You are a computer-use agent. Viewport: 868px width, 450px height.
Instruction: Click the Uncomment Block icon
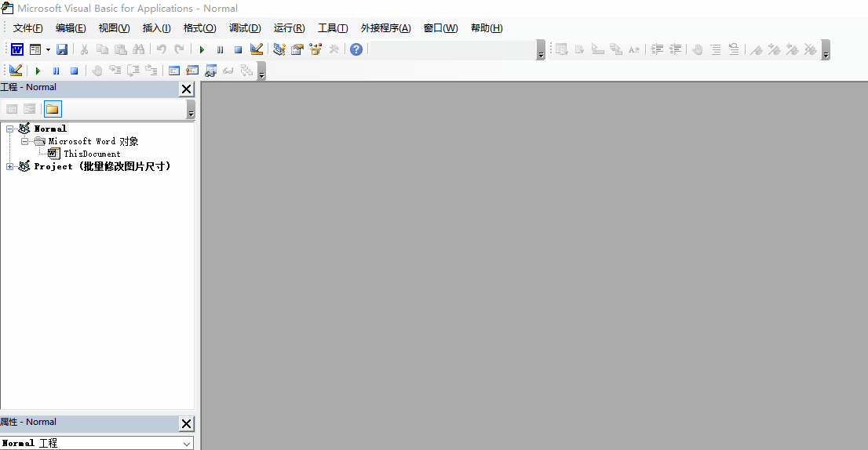(x=734, y=49)
